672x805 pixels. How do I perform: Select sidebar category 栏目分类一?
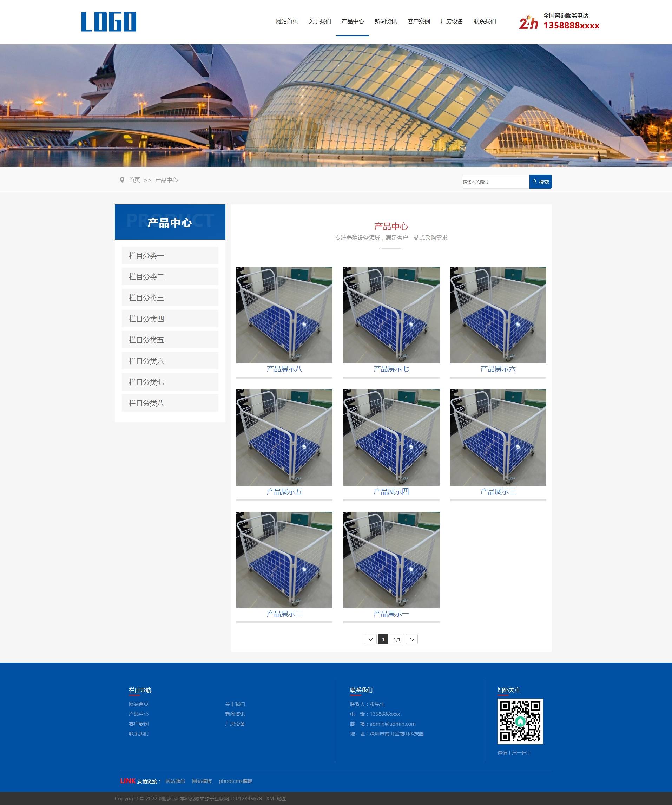coord(170,256)
